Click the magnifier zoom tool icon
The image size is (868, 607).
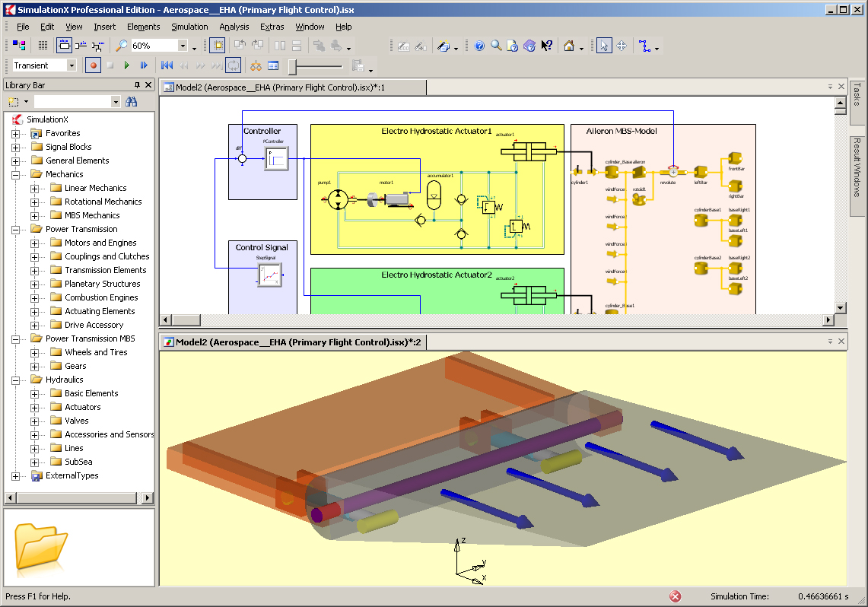coord(121,46)
